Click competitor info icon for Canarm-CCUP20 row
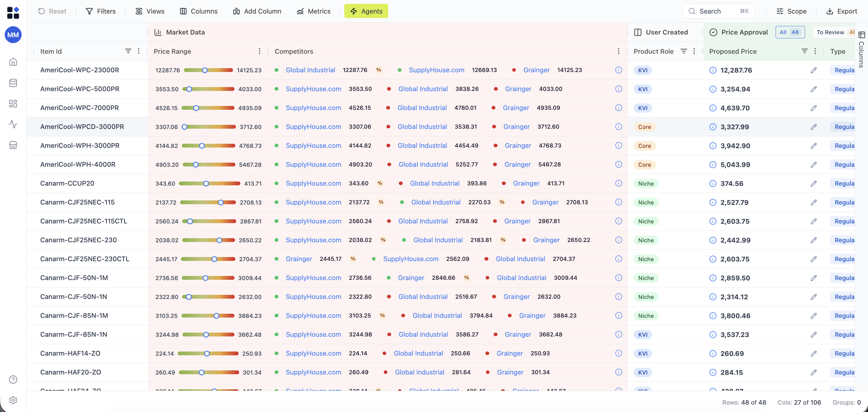 click(x=619, y=183)
